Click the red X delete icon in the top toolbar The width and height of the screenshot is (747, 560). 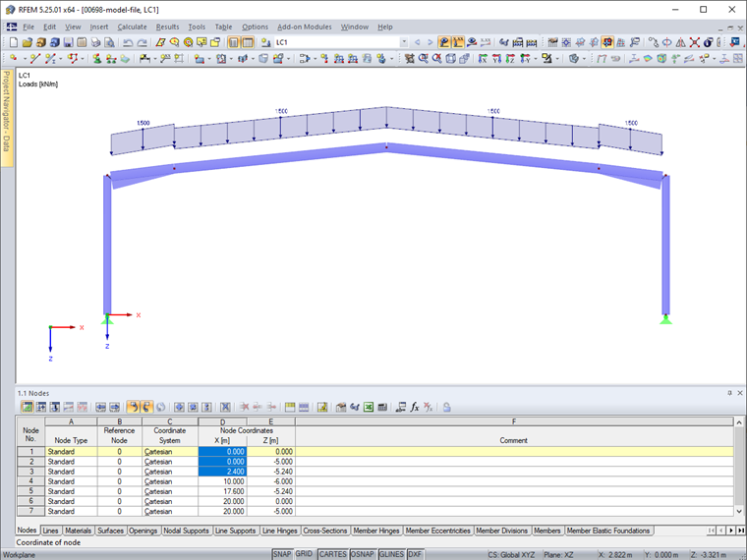click(x=695, y=42)
